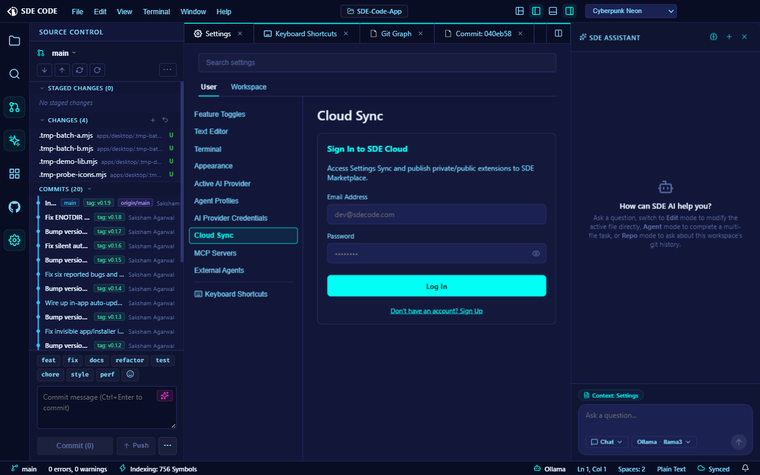This screenshot has height=475, width=760.
Task: Toggle password visibility eye icon
Action: point(536,253)
